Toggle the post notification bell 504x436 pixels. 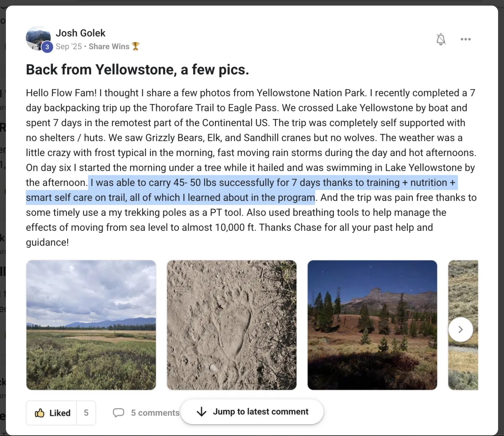click(441, 40)
